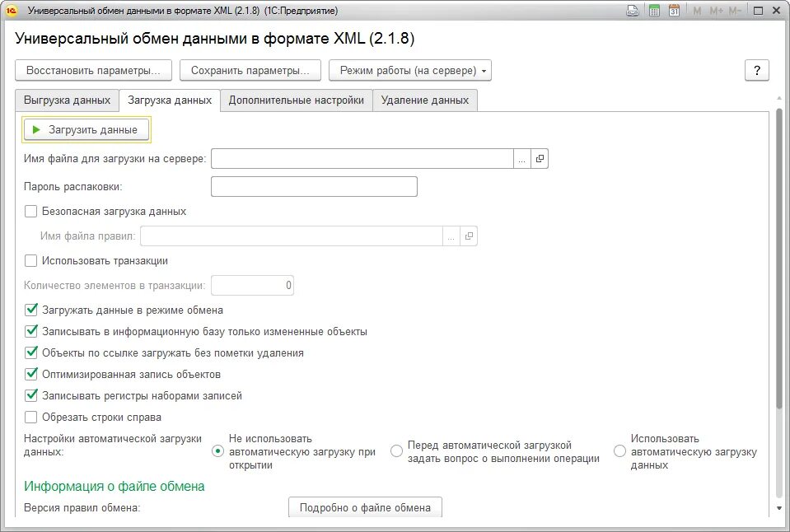Click the scrollbar down arrow
Viewport: 790px width, 532px height.
click(779, 508)
